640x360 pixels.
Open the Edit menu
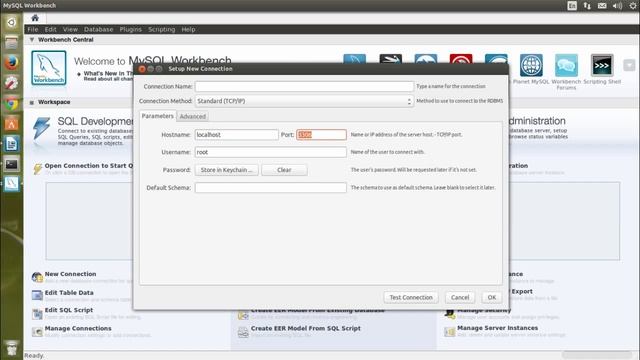[x=51, y=29]
